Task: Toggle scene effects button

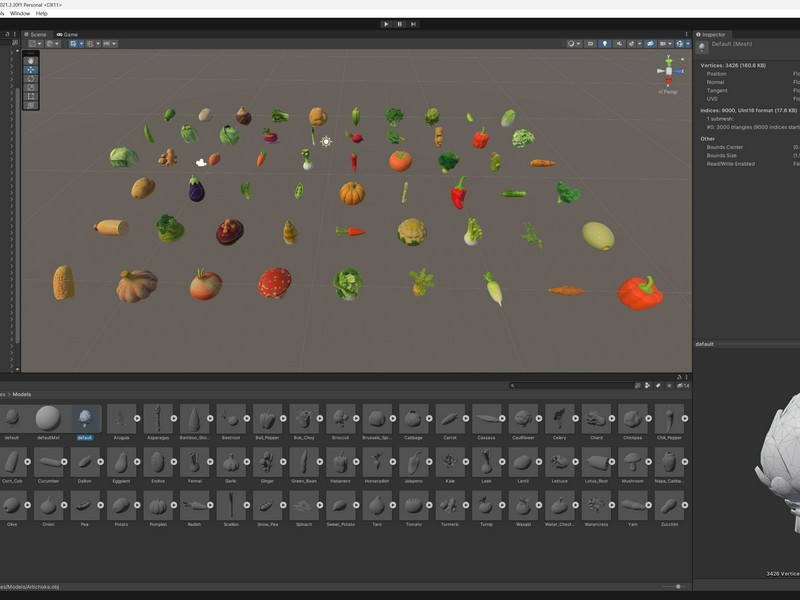Action: [x=631, y=44]
